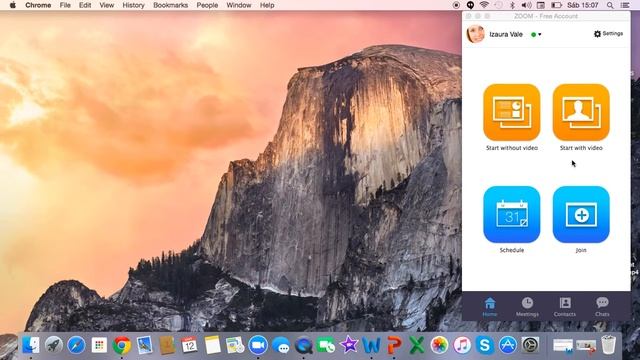Click the battery status icon
This screenshot has width=640, height=360.
pos(556,5)
